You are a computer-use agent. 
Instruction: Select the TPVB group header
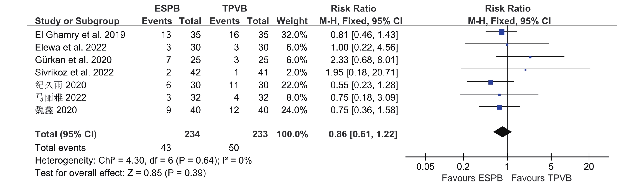(x=234, y=9)
